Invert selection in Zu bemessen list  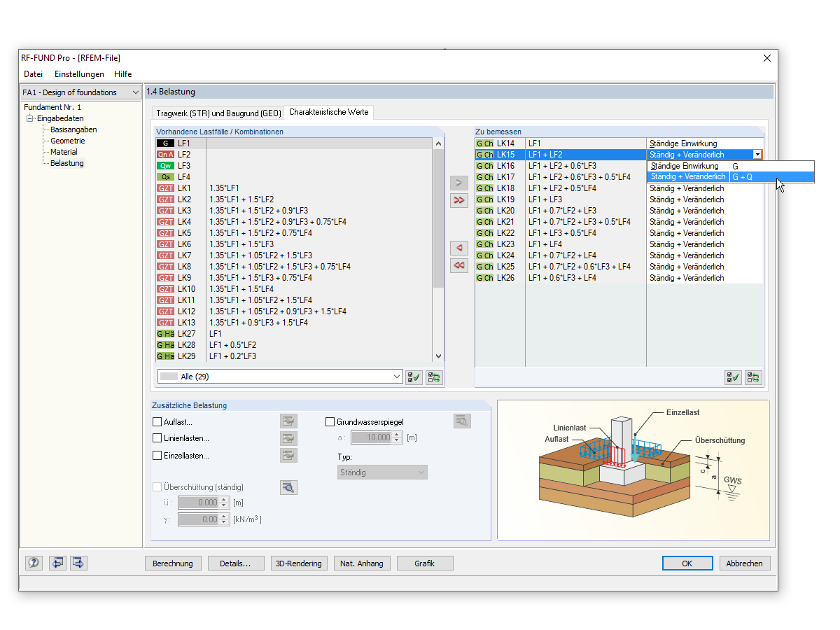click(754, 377)
